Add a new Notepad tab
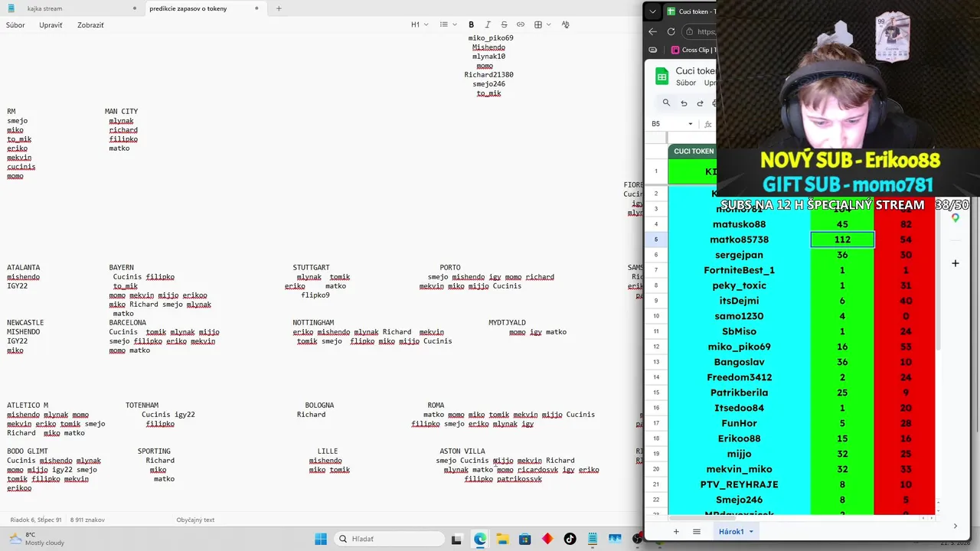The height and width of the screenshot is (551, 980). (279, 8)
